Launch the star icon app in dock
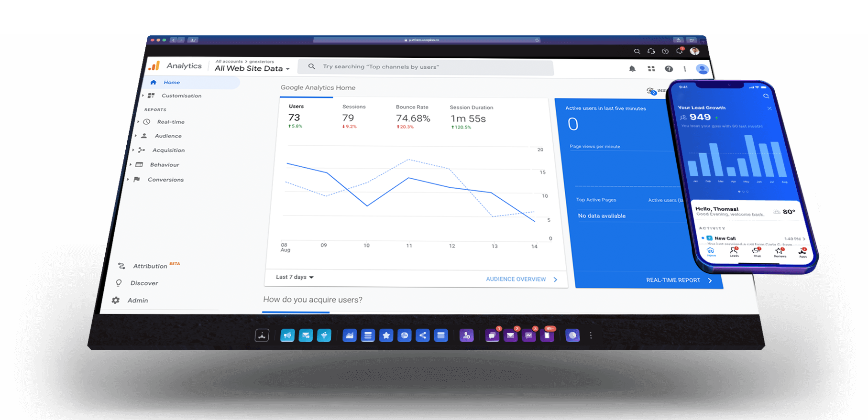This screenshot has height=420, width=868. (386, 336)
